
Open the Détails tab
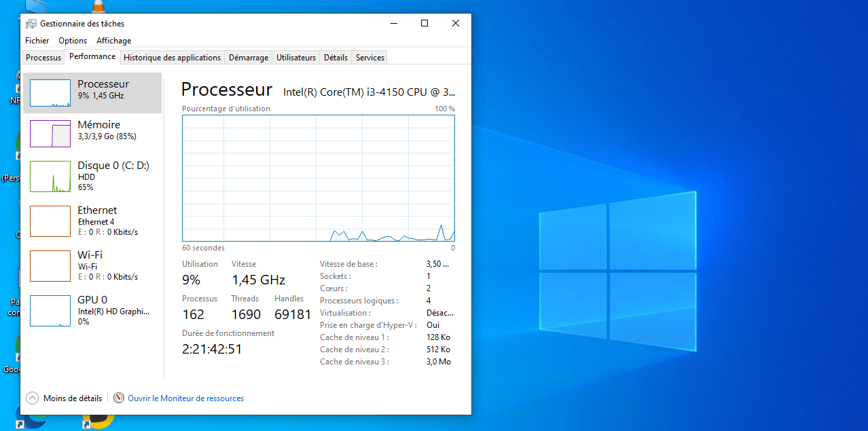(x=336, y=58)
